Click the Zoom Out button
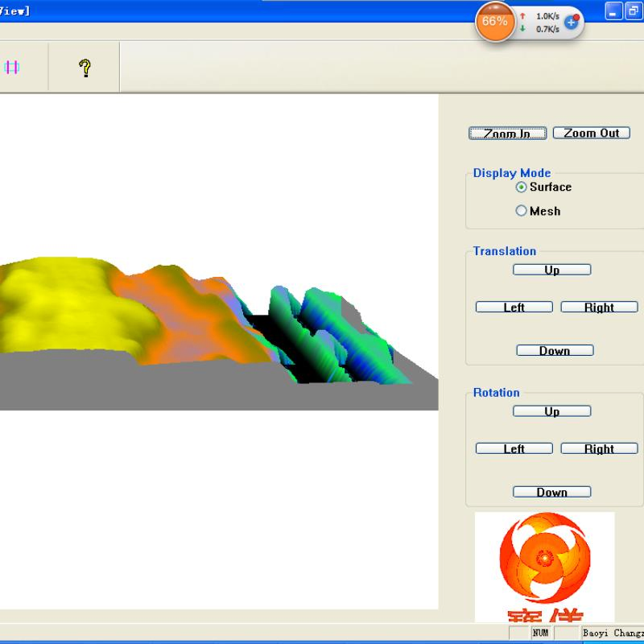 (x=591, y=133)
